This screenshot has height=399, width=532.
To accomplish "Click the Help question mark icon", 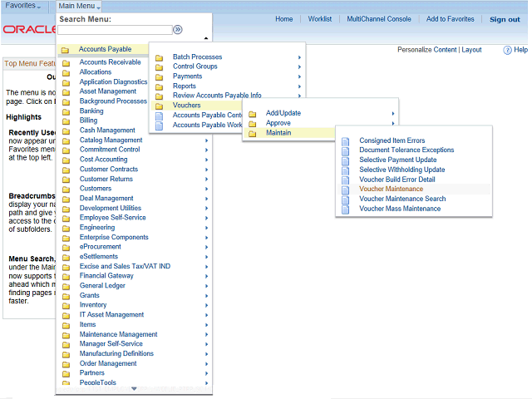I will (507, 50).
